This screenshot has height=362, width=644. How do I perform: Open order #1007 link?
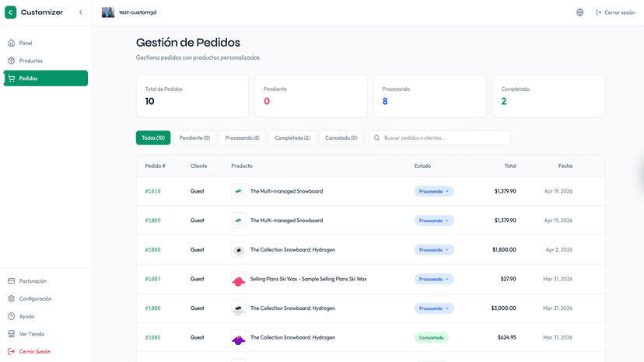(152, 279)
